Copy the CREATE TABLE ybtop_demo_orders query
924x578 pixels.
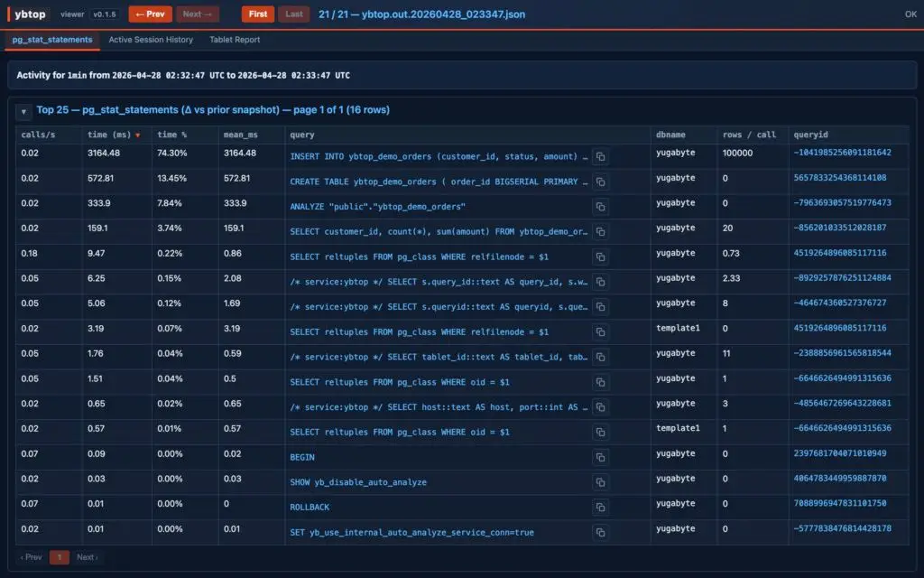tap(601, 182)
